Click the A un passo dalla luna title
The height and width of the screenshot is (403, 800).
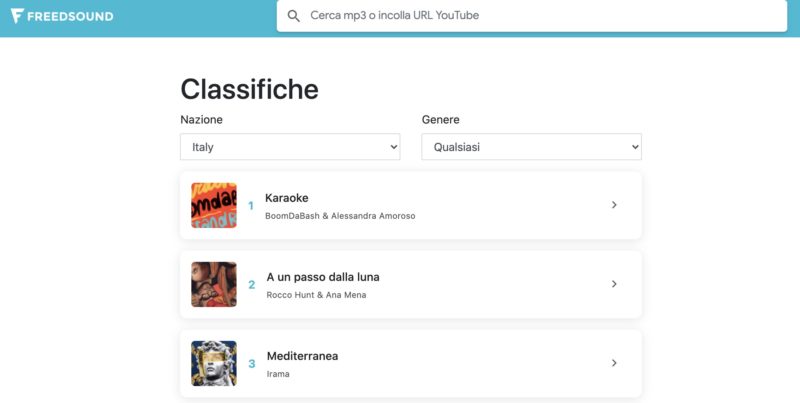tap(323, 277)
